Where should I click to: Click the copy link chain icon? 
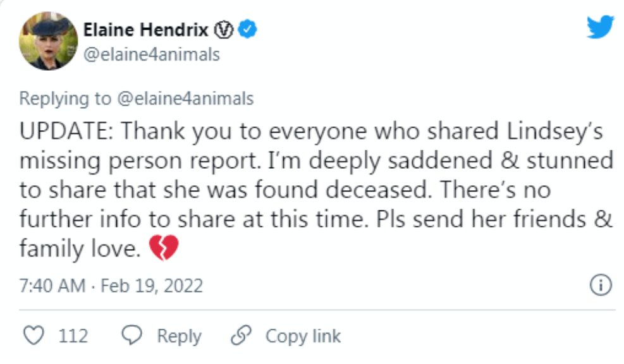click(x=241, y=336)
